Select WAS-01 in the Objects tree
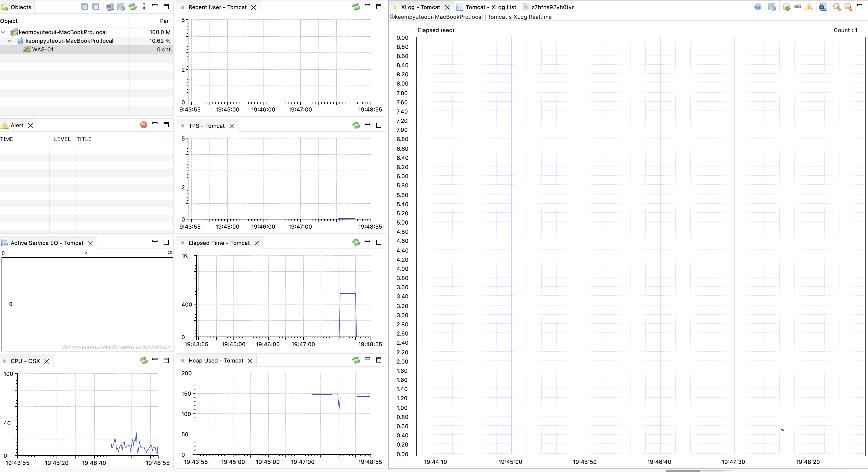The image size is (868, 472). pos(43,49)
